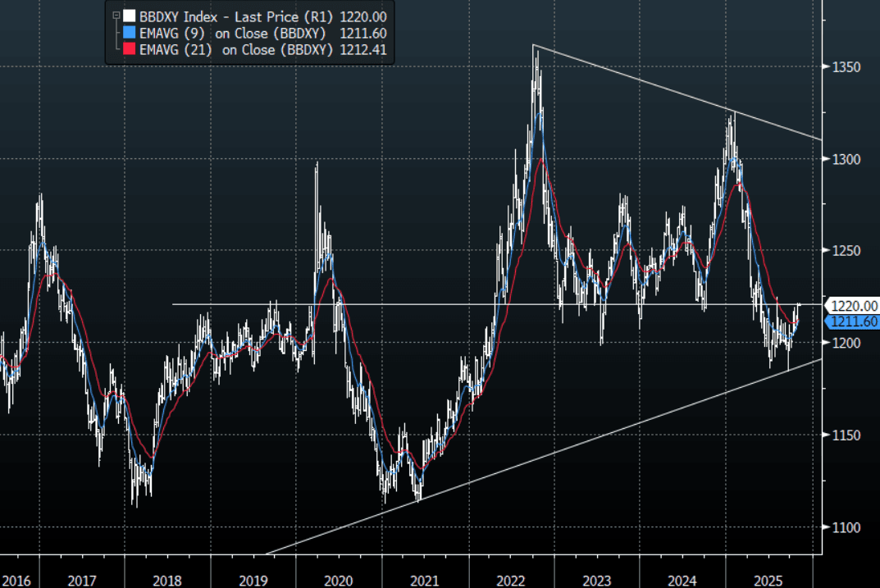Click the 2018 x-axis year label
The image size is (880, 588).
tap(167, 581)
